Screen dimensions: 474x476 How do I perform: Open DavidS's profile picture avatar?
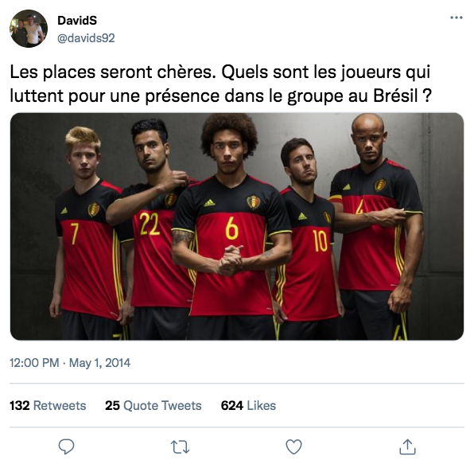pos(29,29)
